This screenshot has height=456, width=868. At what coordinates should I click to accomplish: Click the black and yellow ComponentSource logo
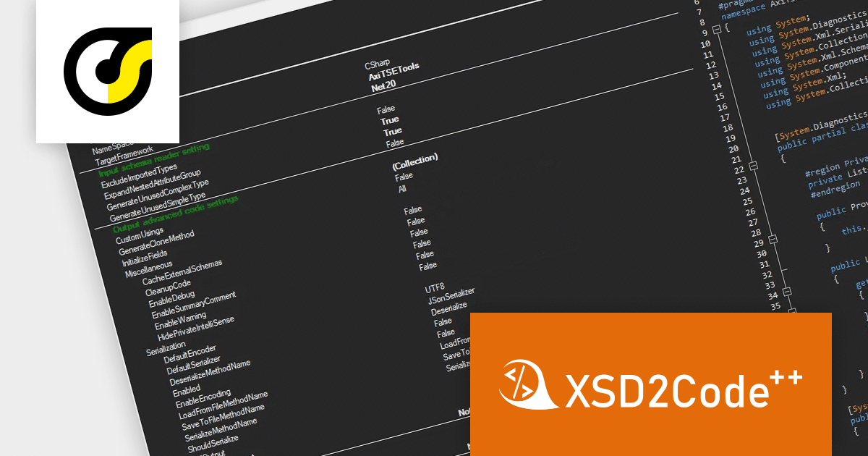[x=108, y=71]
